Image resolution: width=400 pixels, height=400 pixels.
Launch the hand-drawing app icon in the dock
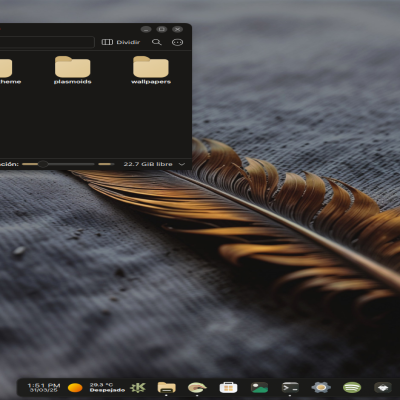197,387
